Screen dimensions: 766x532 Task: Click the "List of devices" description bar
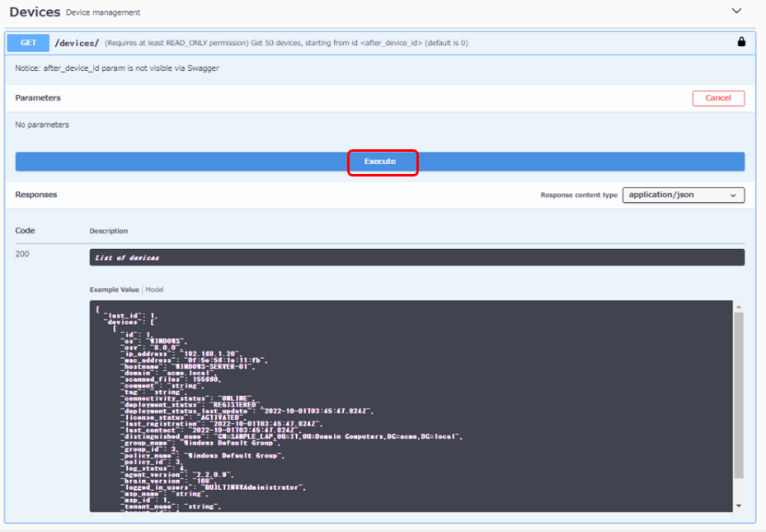point(416,257)
